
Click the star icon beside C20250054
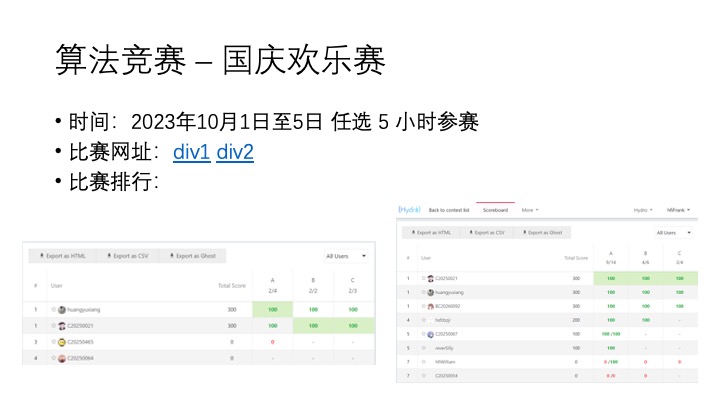(x=424, y=375)
